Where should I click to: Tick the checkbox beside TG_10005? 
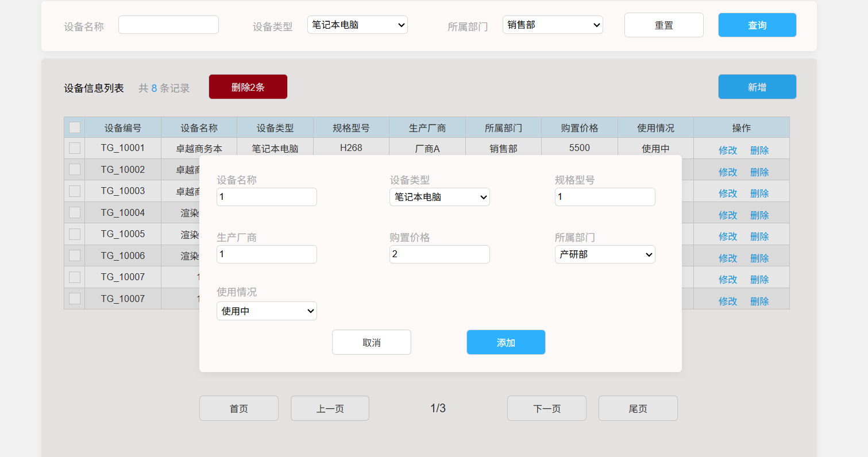click(75, 234)
